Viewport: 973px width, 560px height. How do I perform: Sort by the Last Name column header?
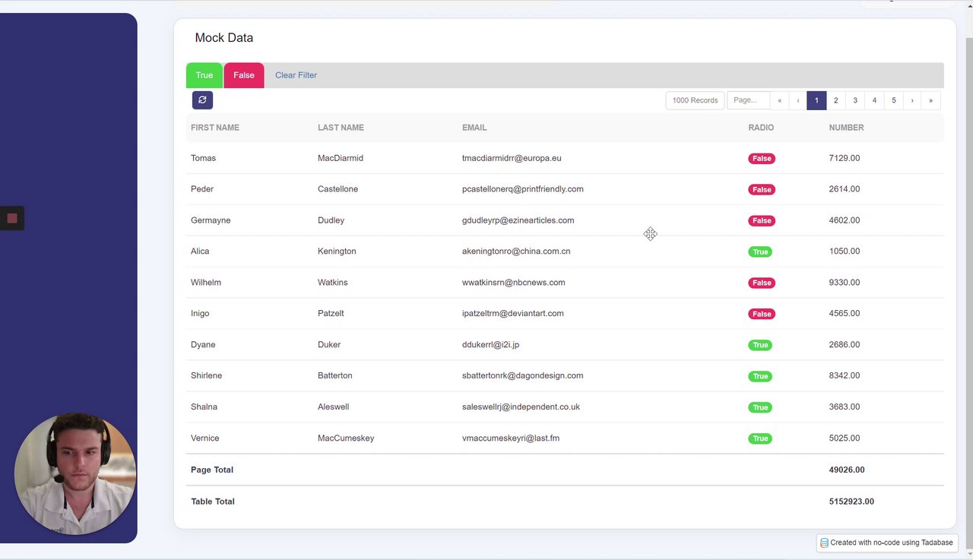point(341,128)
